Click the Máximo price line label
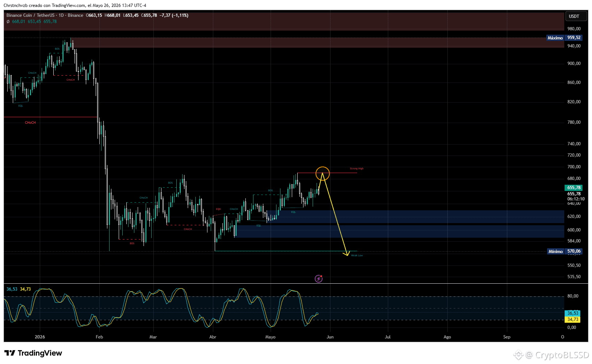This screenshot has width=592, height=364. tap(555, 38)
